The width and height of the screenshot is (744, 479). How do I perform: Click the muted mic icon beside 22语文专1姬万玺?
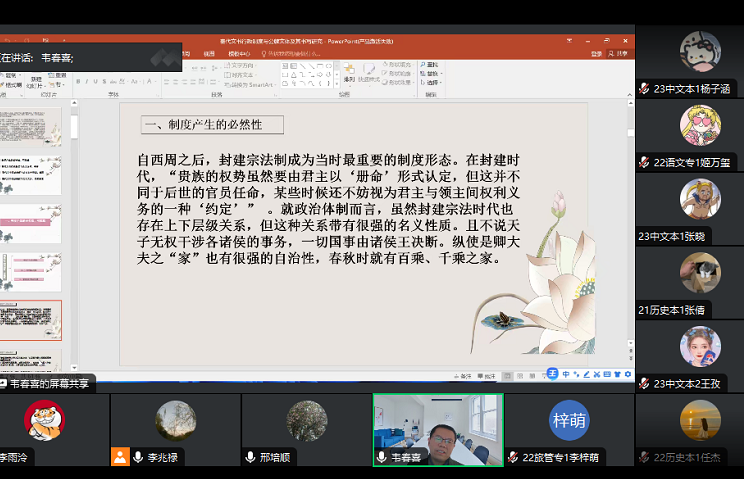[645, 162]
